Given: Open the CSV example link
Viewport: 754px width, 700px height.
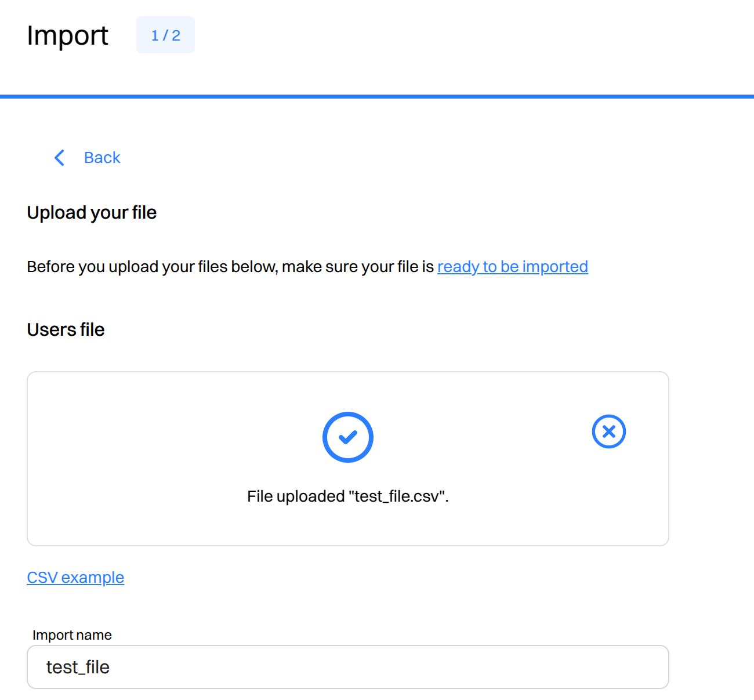Looking at the screenshot, I should [x=75, y=578].
